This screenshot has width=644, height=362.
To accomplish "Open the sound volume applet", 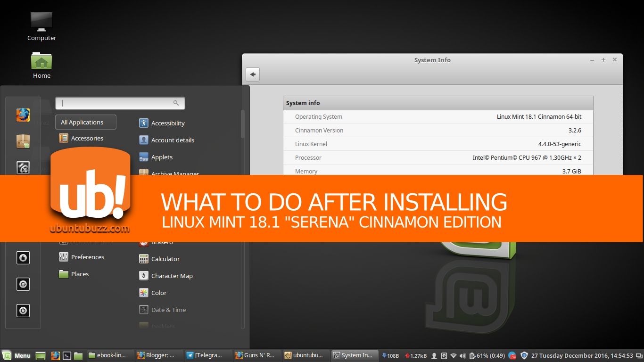I will click(x=463, y=356).
